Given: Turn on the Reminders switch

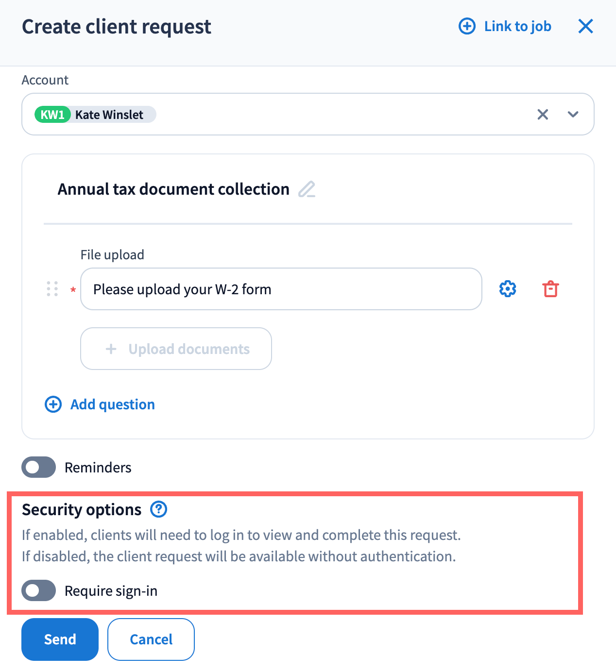Looking at the screenshot, I should click(x=39, y=467).
